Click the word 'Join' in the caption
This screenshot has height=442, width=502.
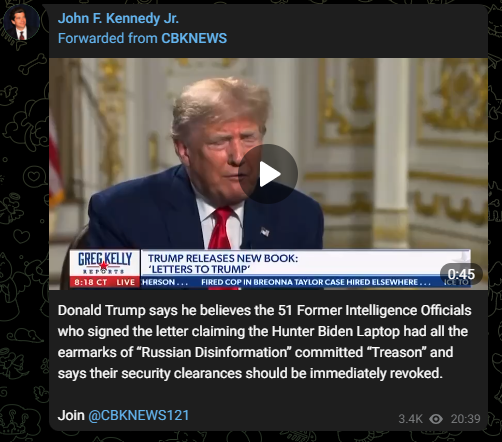tap(71, 416)
